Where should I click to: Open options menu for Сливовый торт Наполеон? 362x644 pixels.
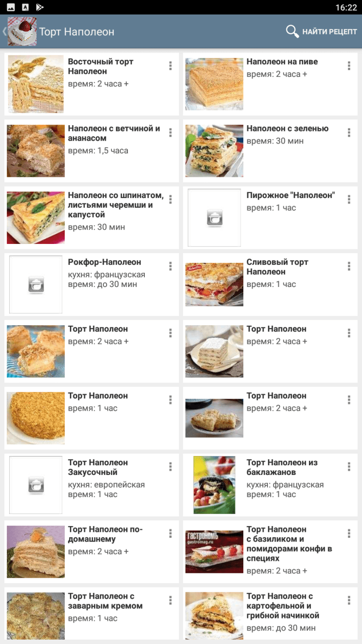coord(349,266)
